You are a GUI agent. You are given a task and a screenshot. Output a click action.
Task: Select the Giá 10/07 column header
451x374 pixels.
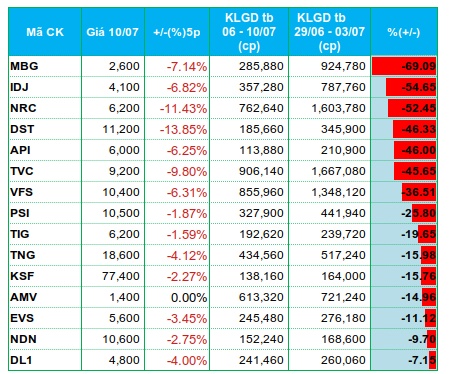[x=113, y=32]
